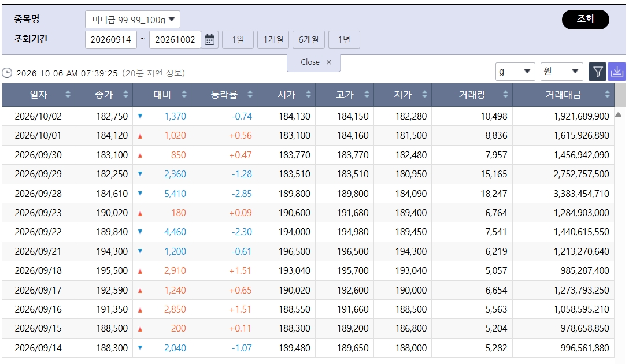The image size is (640, 364).
Task: Click the rate value -2.85
Action: 242,194
